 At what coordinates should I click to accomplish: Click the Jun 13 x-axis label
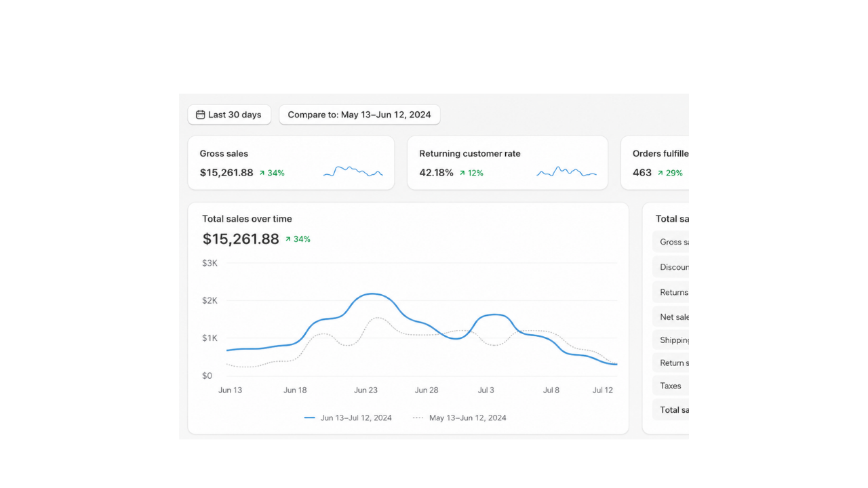[x=230, y=390]
